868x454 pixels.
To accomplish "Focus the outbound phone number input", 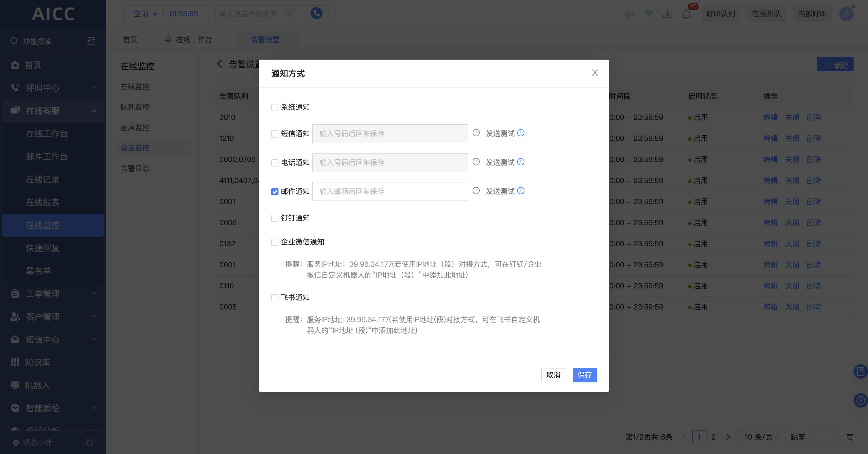I will 248,14.
